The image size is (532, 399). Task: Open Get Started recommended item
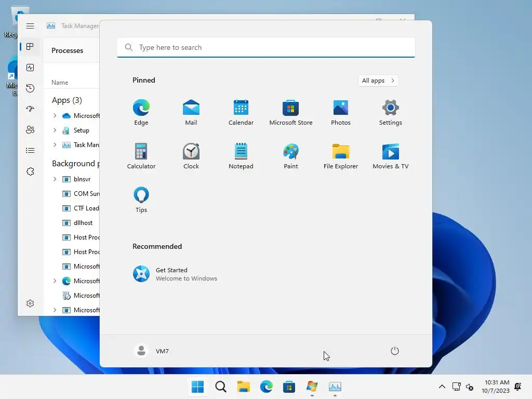coord(175,274)
